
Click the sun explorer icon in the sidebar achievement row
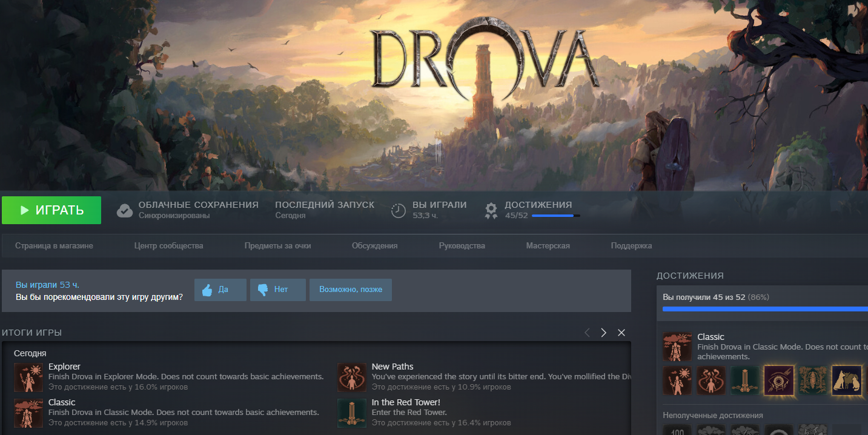(677, 380)
